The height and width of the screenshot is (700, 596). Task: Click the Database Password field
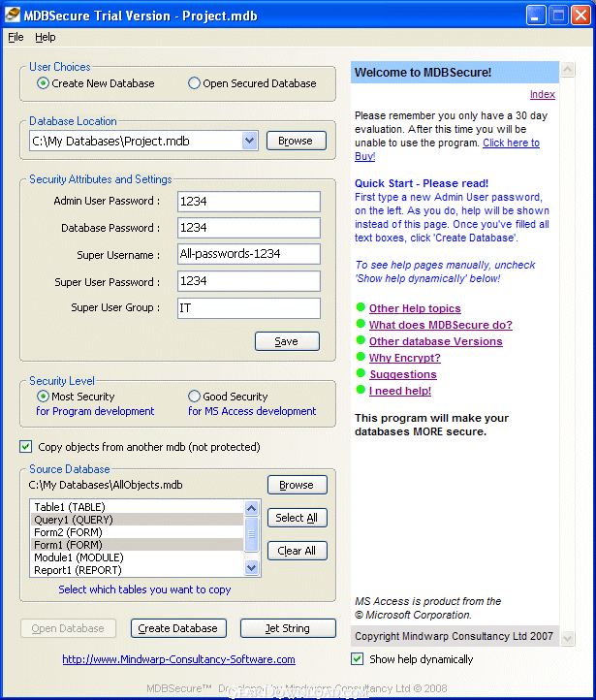[x=249, y=228]
